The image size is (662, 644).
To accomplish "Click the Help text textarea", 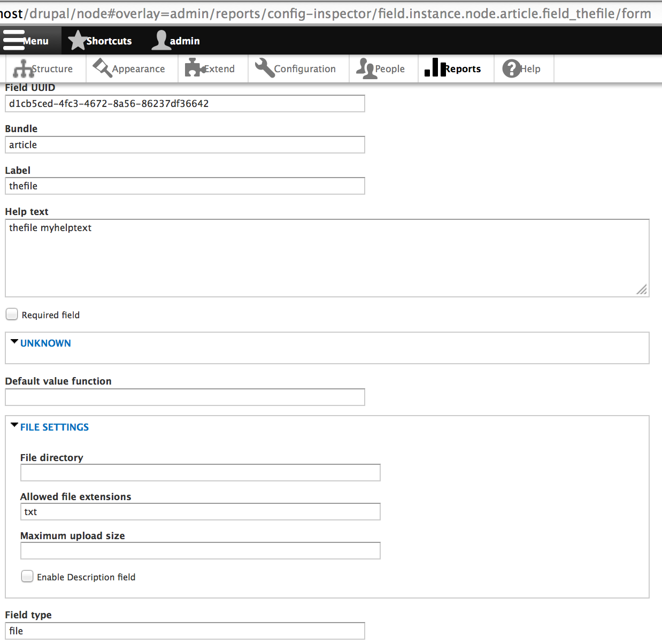I will point(327,258).
